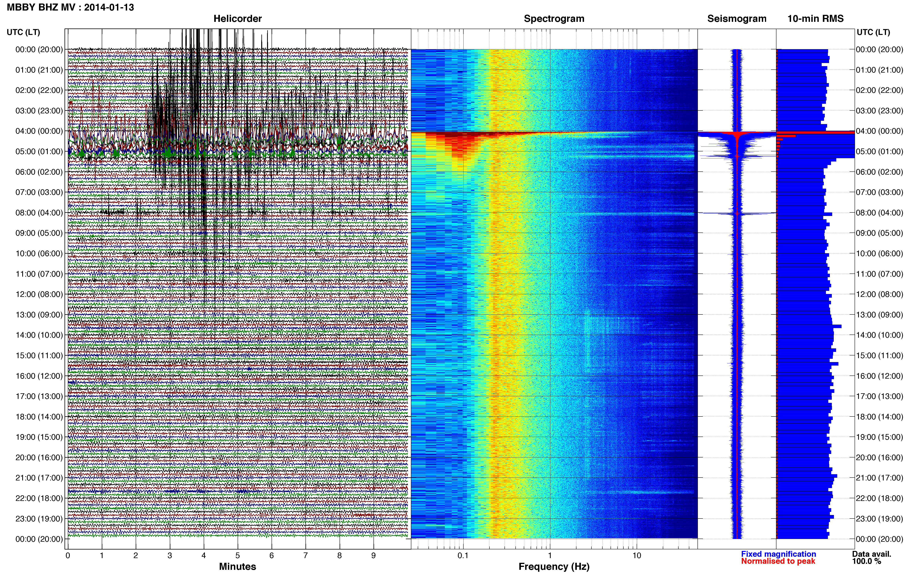Image resolution: width=924 pixels, height=578 pixels.
Task: Click the Helicorder minute tick label 0
Action: pos(68,556)
